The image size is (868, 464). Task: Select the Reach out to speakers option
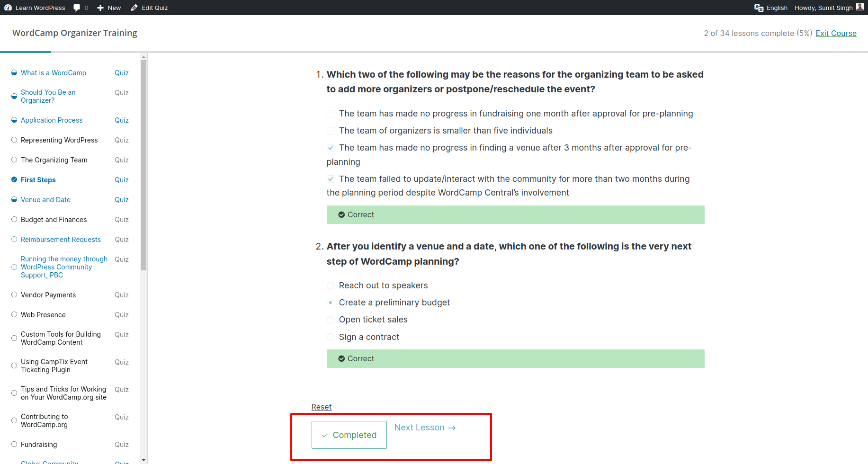pos(330,286)
